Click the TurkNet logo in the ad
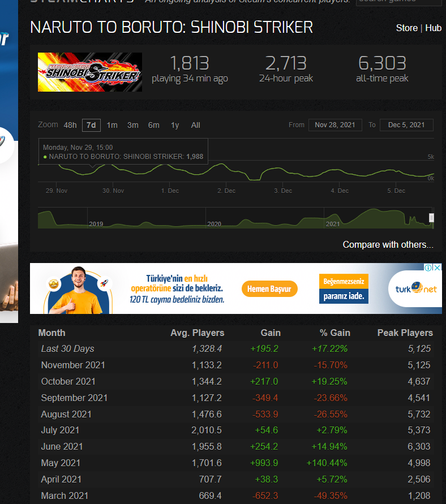Screen dimensions: 446x504 click(x=416, y=288)
